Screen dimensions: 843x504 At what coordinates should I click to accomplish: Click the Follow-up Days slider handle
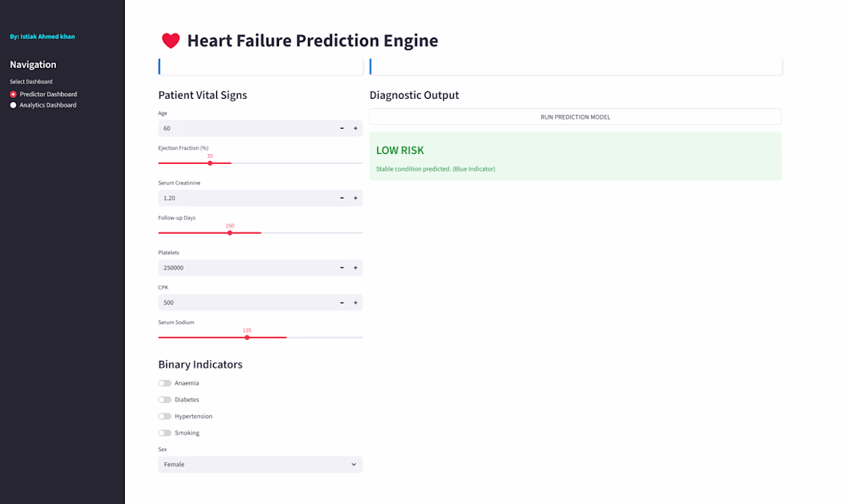pos(230,233)
